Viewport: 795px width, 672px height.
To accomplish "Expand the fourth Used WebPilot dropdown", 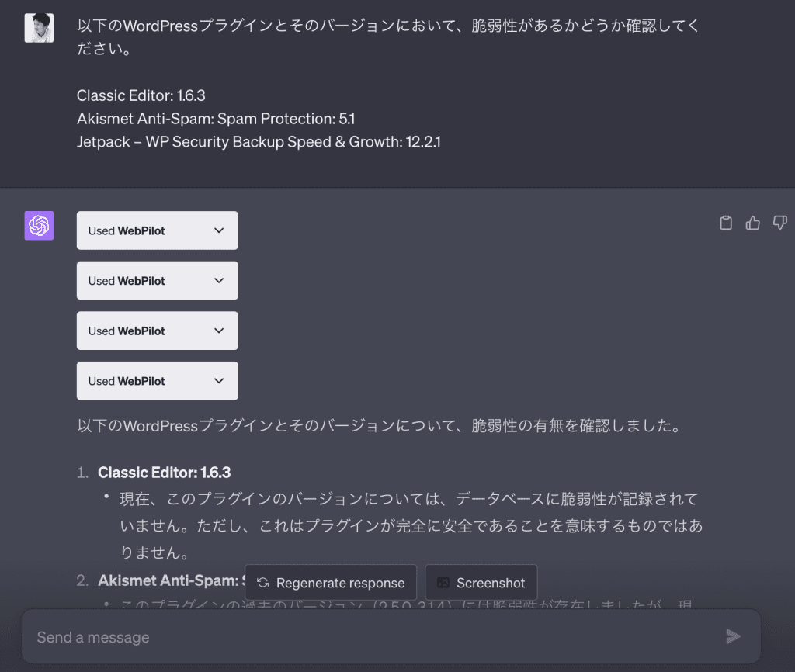I will pyautogui.click(x=157, y=381).
